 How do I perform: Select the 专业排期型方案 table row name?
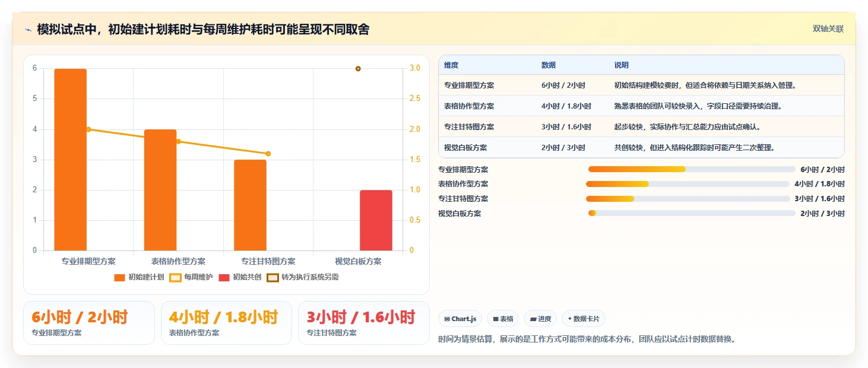tap(469, 85)
